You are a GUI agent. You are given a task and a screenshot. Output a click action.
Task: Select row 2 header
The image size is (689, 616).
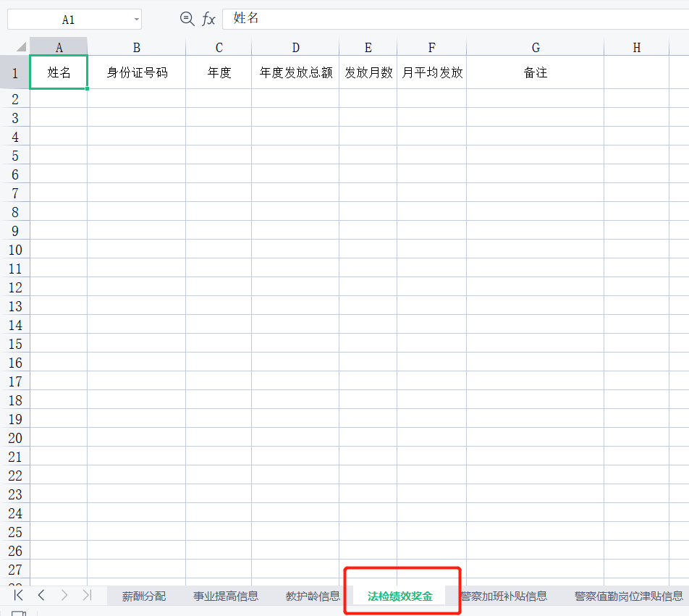[15, 99]
